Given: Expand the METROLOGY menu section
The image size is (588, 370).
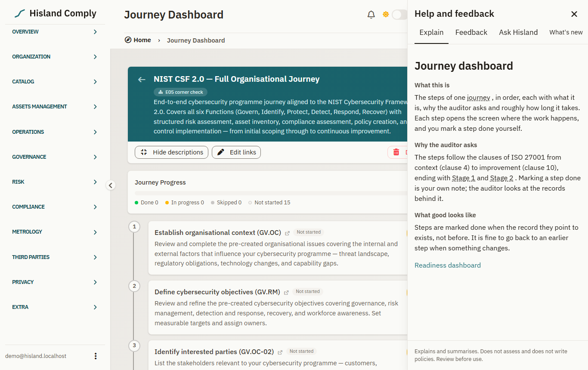Looking at the screenshot, I should coord(55,232).
